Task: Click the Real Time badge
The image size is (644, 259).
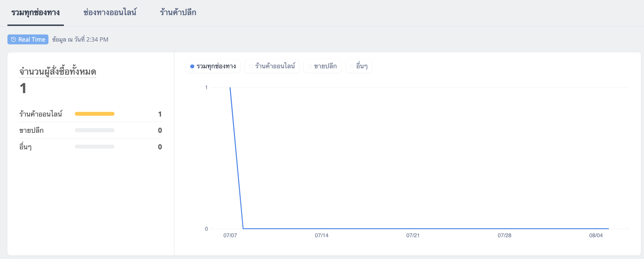Action: coord(28,39)
